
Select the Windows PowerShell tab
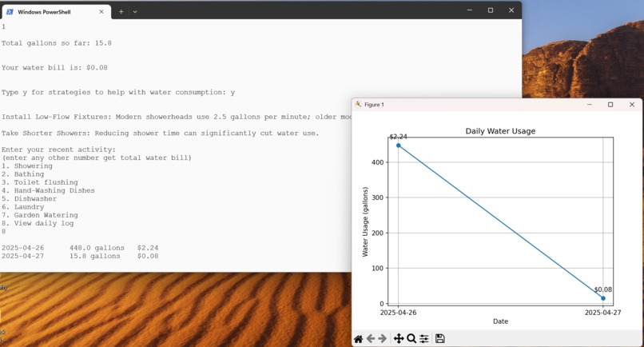pos(56,12)
